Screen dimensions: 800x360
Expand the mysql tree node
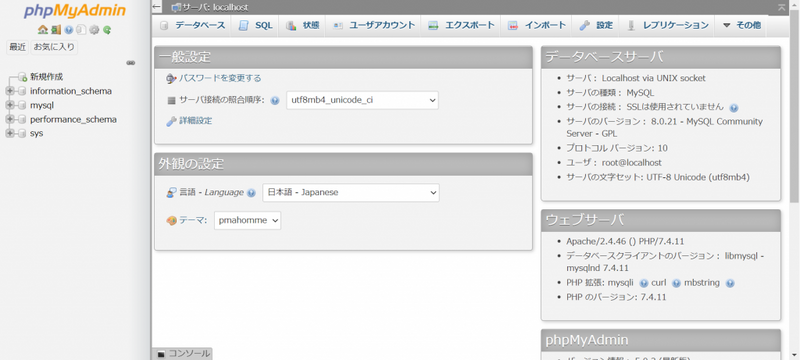(9, 106)
